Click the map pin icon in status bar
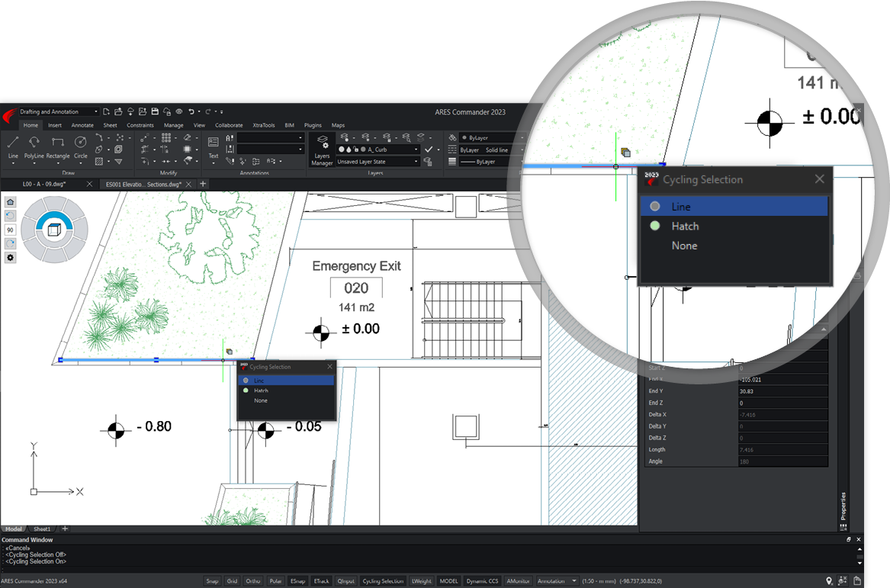The image size is (890, 588). coord(829,580)
